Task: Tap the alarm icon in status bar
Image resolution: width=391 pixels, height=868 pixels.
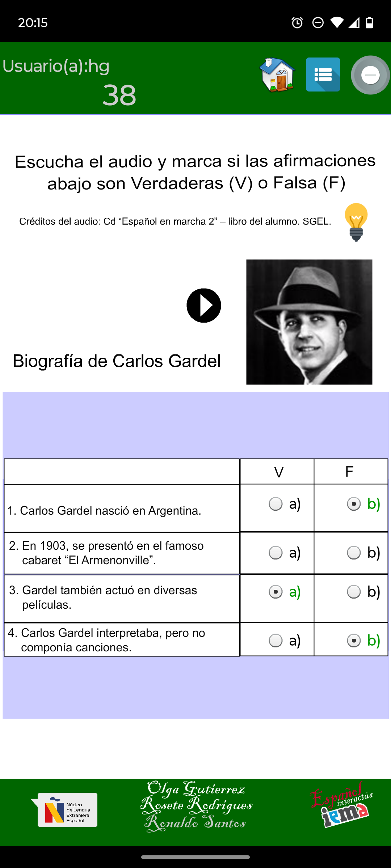Action: pyautogui.click(x=297, y=23)
